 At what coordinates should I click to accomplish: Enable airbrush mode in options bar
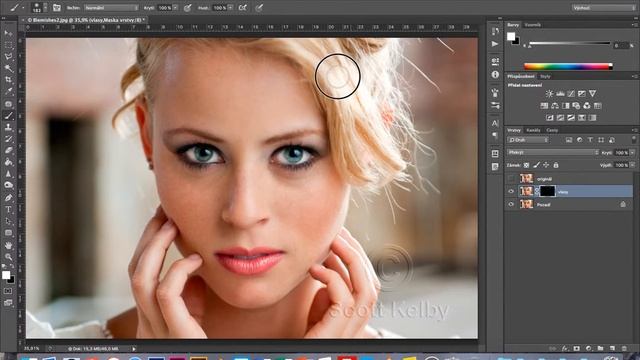(x=242, y=8)
